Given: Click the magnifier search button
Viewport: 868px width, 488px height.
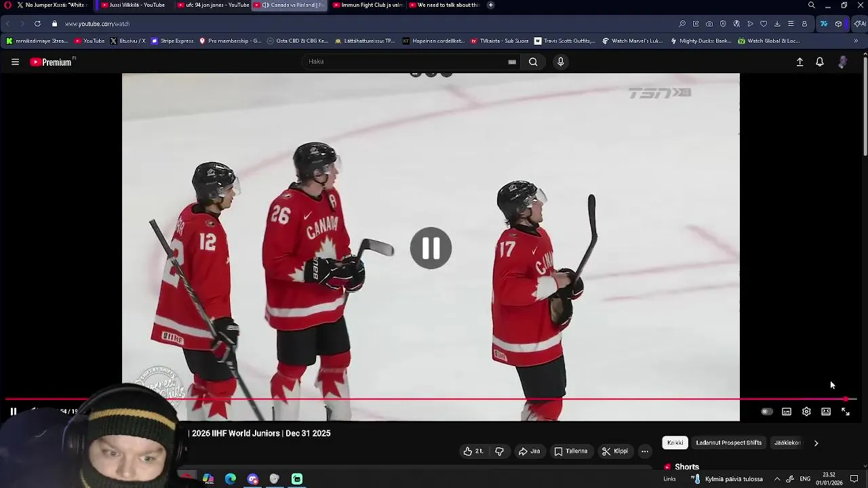Looking at the screenshot, I should click(533, 62).
